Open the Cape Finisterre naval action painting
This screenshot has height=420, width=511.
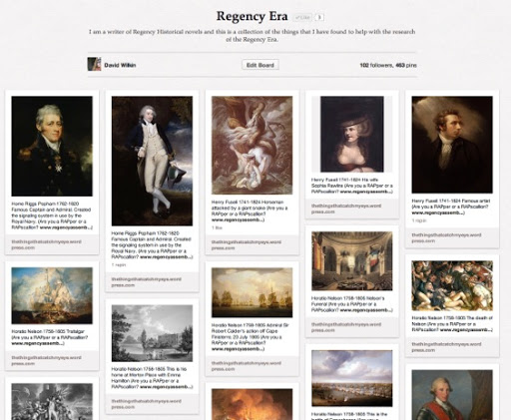pos(253,292)
